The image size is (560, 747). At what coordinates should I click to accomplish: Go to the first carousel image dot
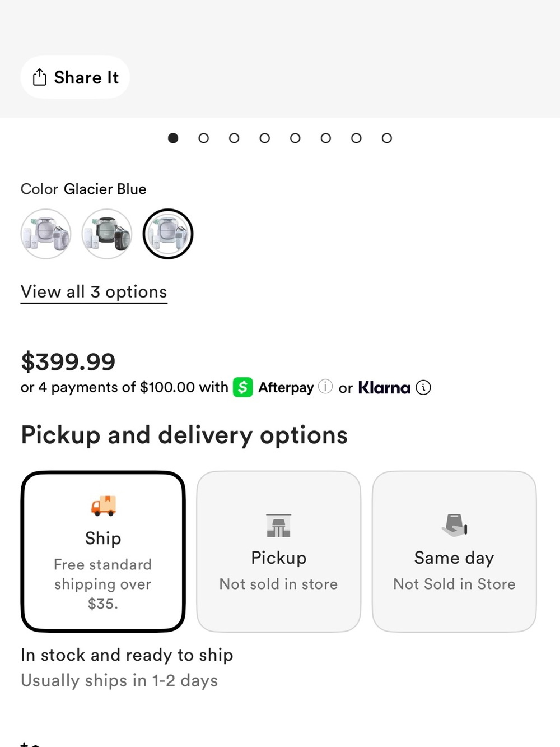coord(173,138)
